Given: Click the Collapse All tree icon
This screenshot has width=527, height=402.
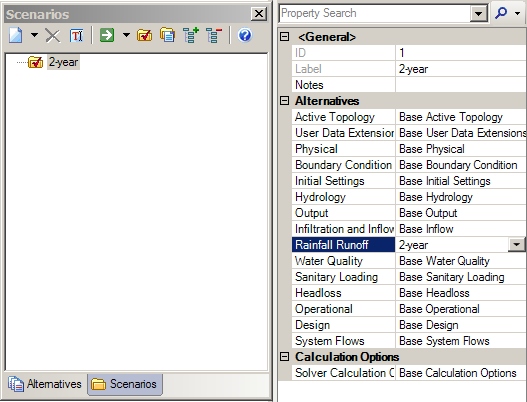Looking at the screenshot, I should tap(214, 35).
